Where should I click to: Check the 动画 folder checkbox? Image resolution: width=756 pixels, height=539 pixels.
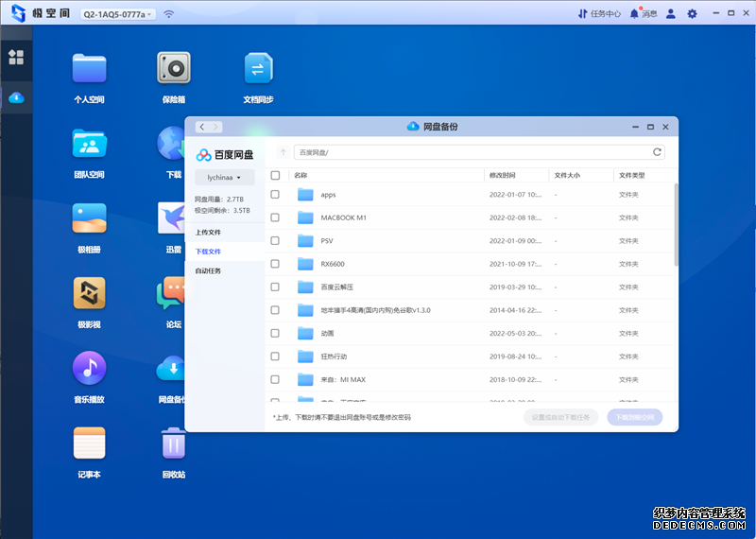coord(275,333)
